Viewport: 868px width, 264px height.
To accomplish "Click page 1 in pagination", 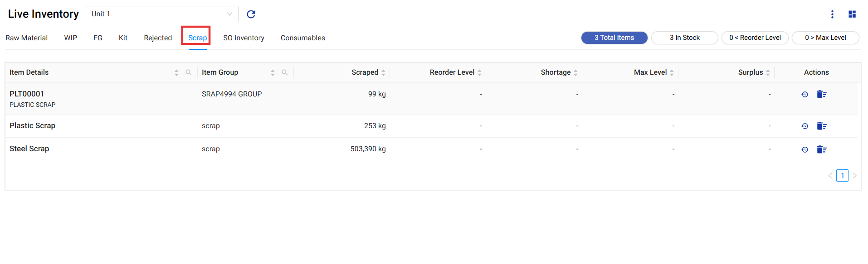I will click(x=842, y=176).
